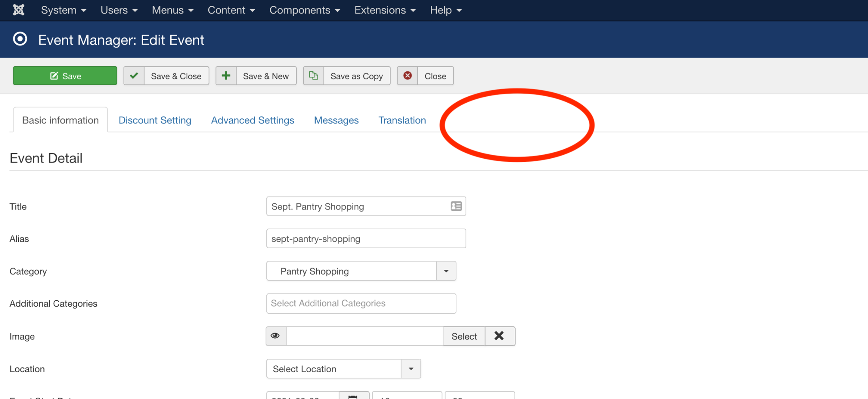Screen dimensions: 868x399
Task: Open the Extensions menu
Action: [x=385, y=10]
